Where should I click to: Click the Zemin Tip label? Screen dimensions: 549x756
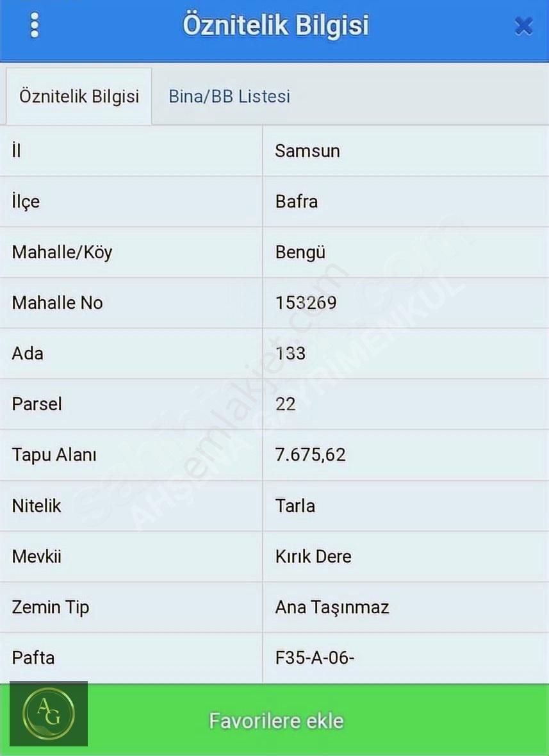click(51, 607)
